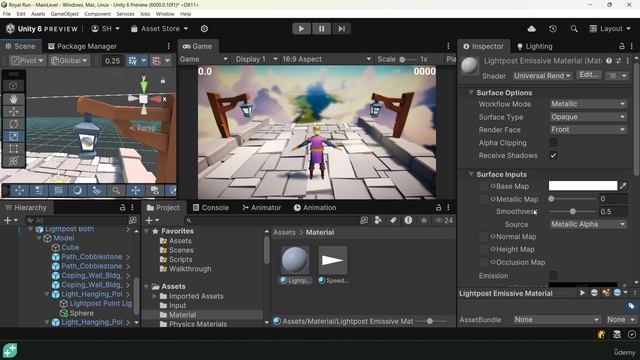The width and height of the screenshot is (640, 360).
Task: Open the 16:9 Aspect dropdown
Action: (x=326, y=59)
